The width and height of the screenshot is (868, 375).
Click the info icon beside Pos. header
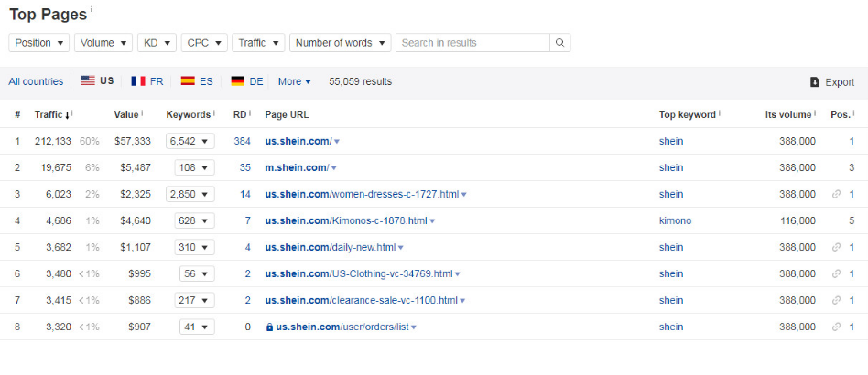click(x=853, y=113)
